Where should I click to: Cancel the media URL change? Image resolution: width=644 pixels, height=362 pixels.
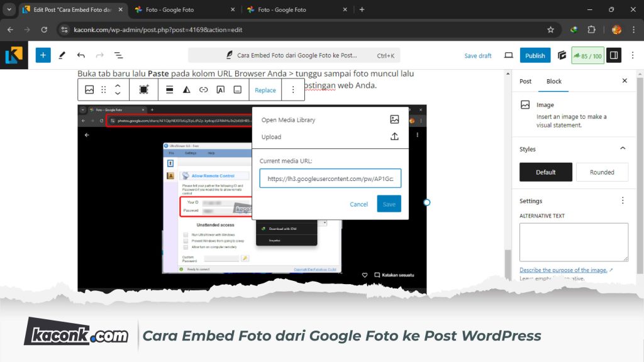pyautogui.click(x=358, y=204)
